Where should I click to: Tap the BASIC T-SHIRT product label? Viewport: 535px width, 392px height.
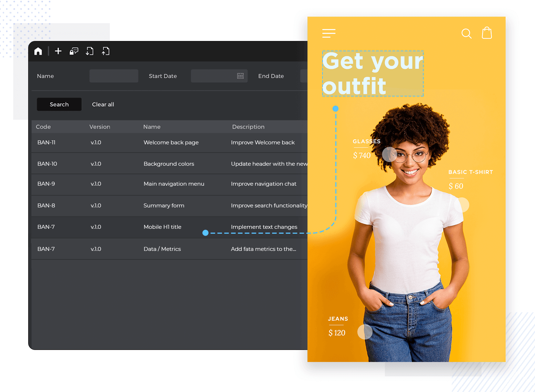[470, 172]
